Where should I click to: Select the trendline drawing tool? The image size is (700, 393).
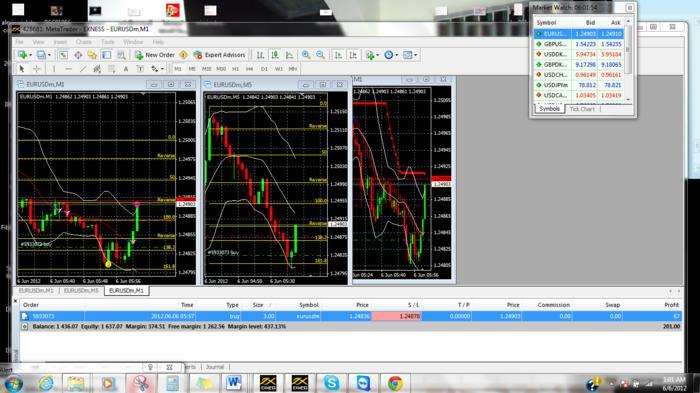pyautogui.click(x=83, y=69)
